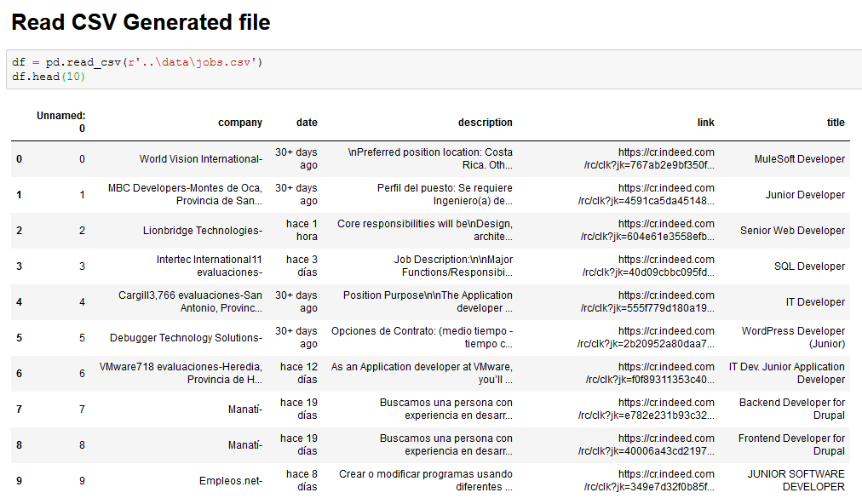
Task: Click the 'link' column header
Action: (706, 123)
